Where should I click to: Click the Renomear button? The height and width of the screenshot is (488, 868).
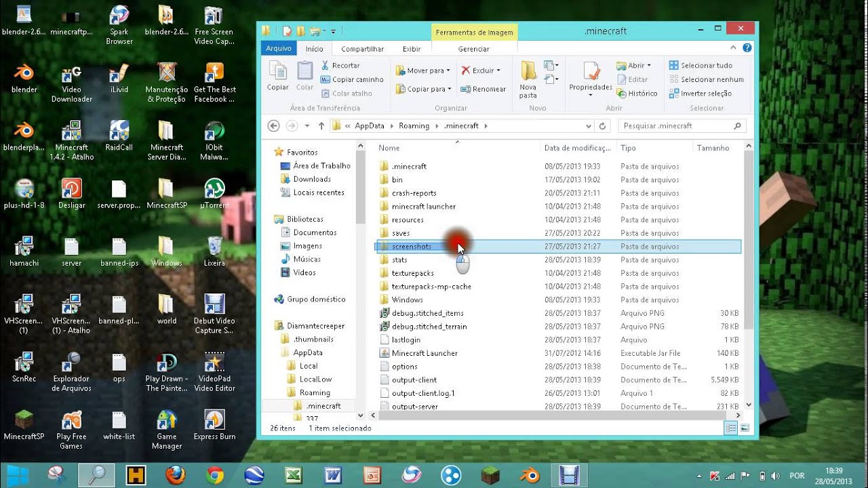pyautogui.click(x=484, y=89)
